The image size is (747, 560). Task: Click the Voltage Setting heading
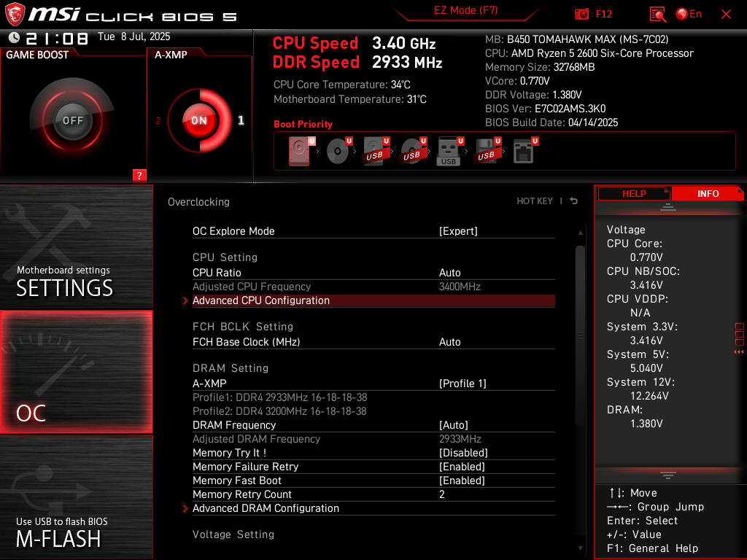233,534
